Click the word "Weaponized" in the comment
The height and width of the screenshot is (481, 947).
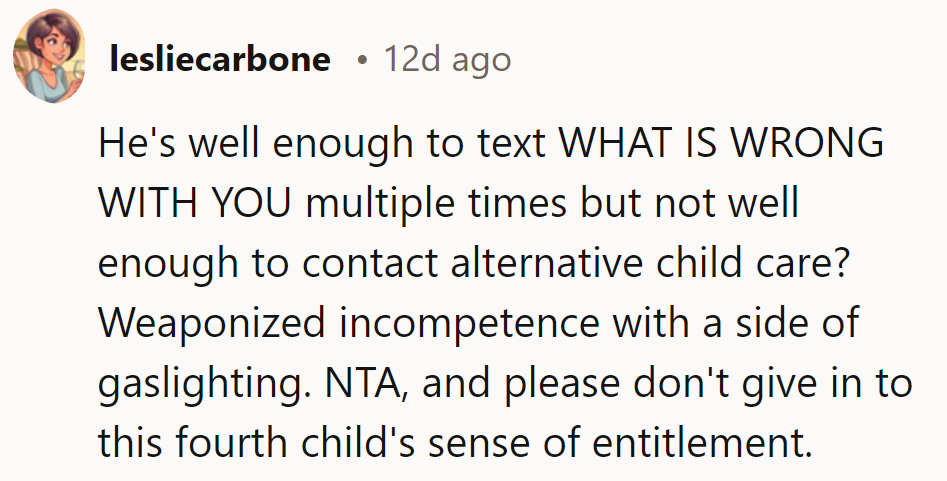(205, 326)
